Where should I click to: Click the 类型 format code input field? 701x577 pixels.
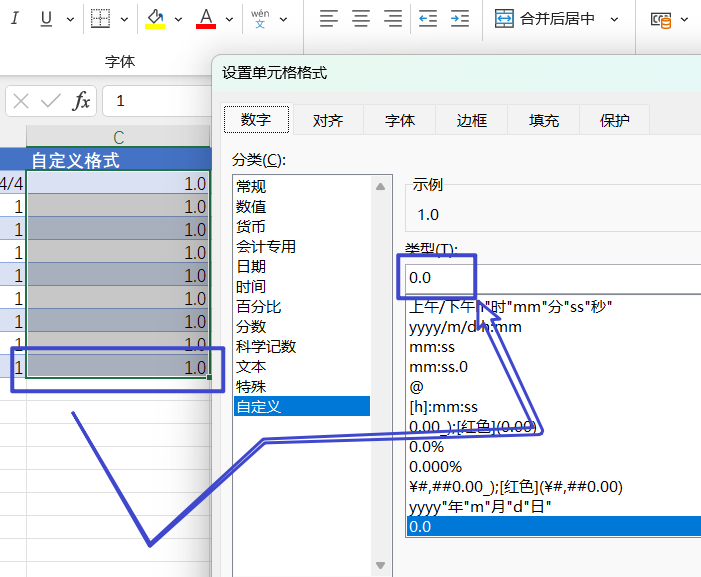(x=550, y=277)
